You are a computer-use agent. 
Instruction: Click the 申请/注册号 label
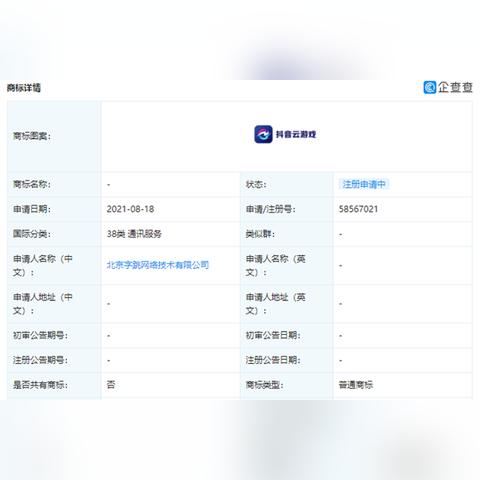point(270,209)
